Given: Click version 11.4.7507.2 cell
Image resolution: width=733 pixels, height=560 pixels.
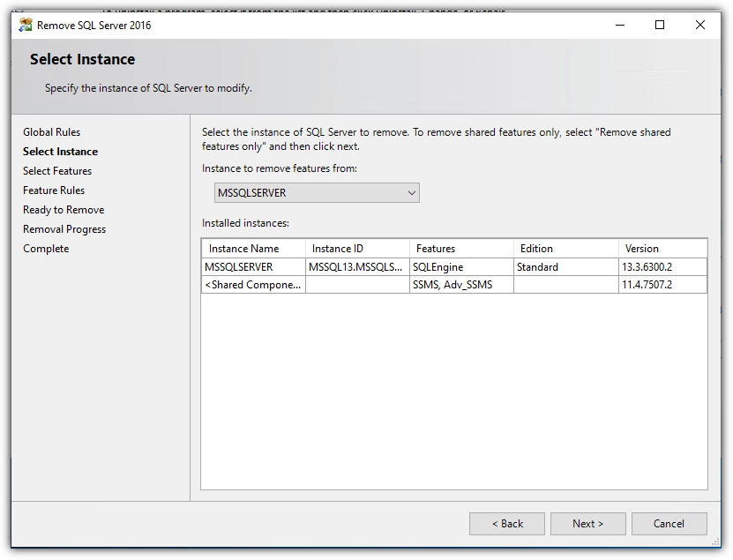Looking at the screenshot, I should coord(663,285).
